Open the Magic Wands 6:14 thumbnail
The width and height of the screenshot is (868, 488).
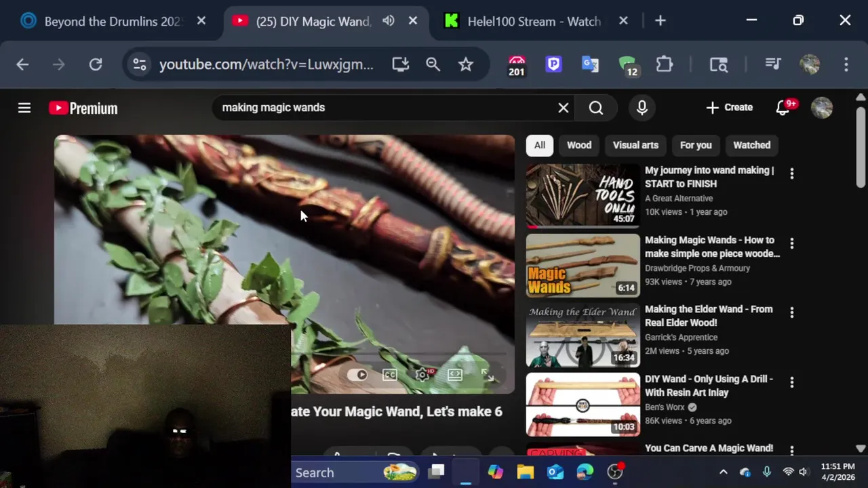point(583,265)
